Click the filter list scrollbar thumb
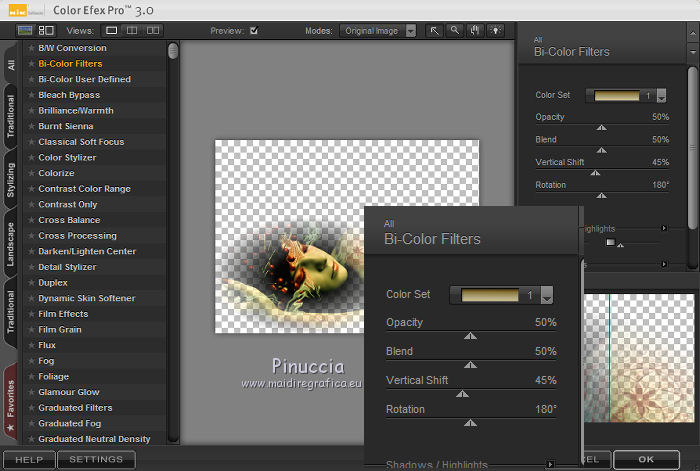Screen dimensions: 700x471 [x=173, y=51]
